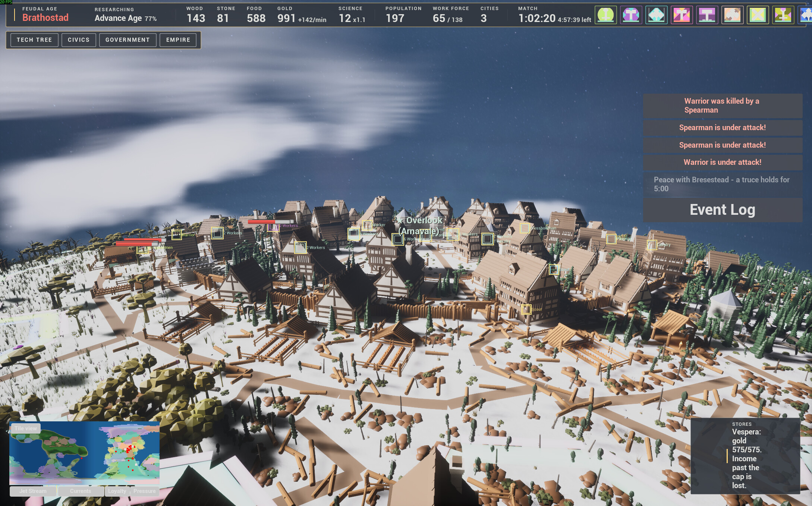Select the single Worker unit marker

pyautogui.click(x=367, y=225)
